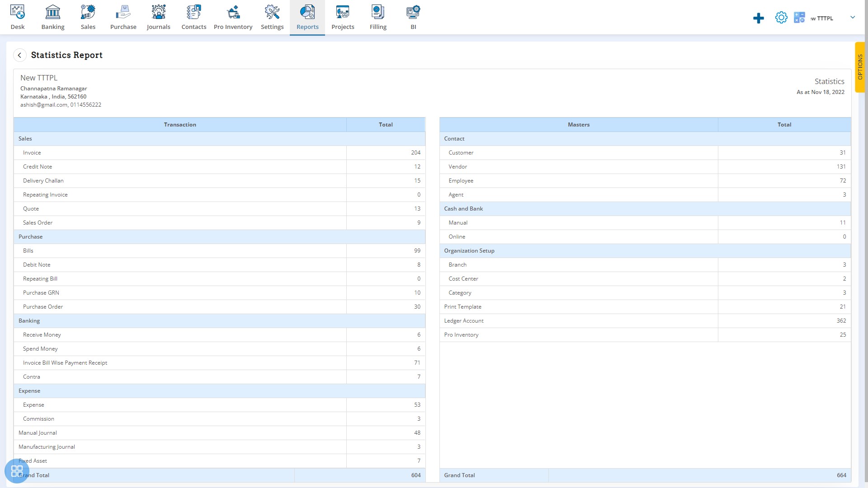
Task: Select the w TTTPL organization name
Action: 822,19
